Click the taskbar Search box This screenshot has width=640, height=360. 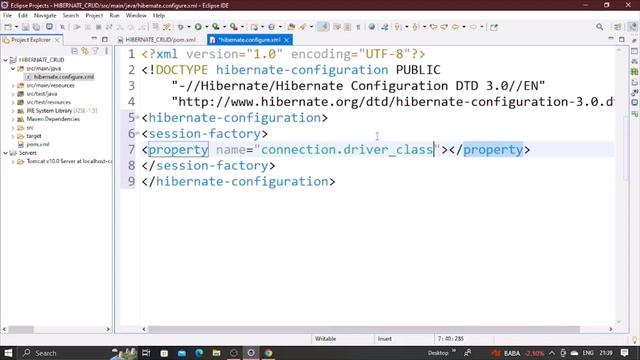tap(65, 353)
